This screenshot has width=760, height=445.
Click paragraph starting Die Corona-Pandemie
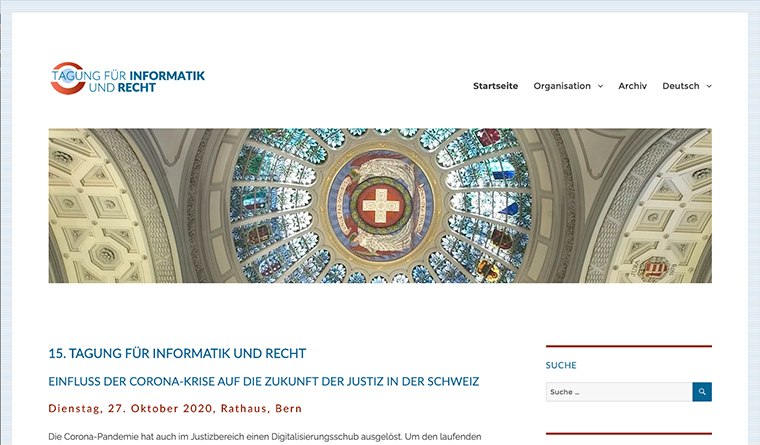point(265,437)
